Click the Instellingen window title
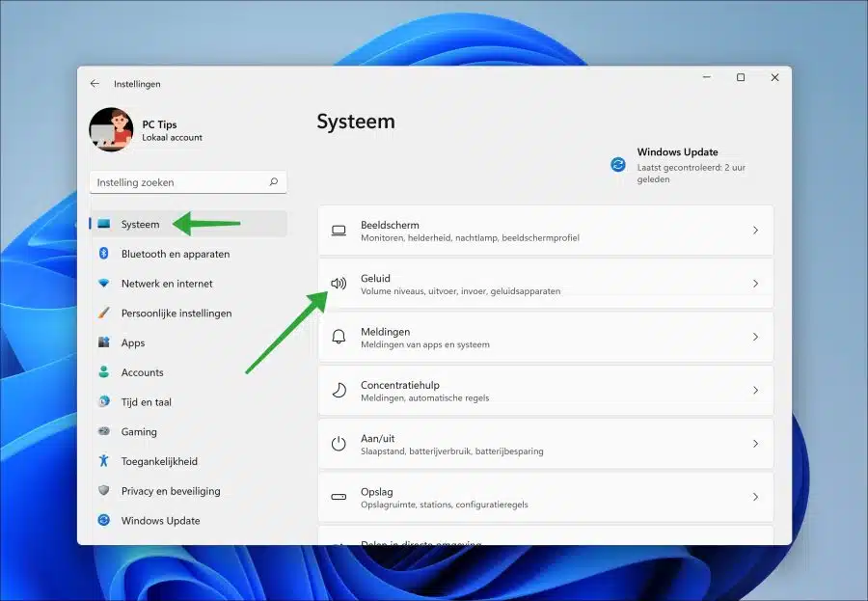The image size is (868, 601). [137, 84]
